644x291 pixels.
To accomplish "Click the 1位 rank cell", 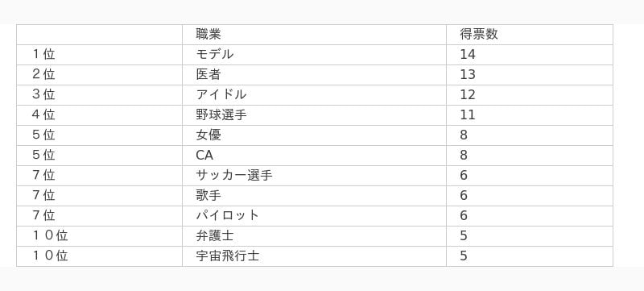I will [x=99, y=55].
